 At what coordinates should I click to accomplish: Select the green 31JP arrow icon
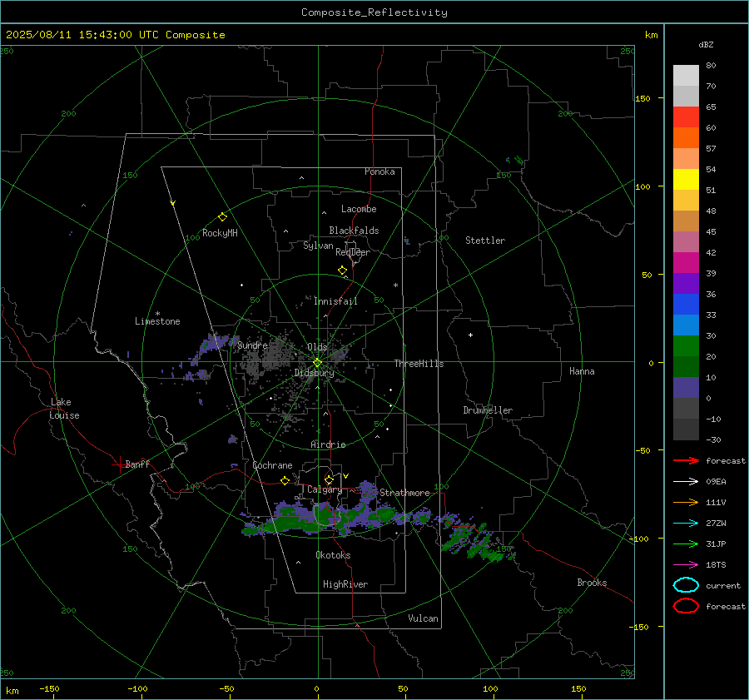(x=686, y=544)
